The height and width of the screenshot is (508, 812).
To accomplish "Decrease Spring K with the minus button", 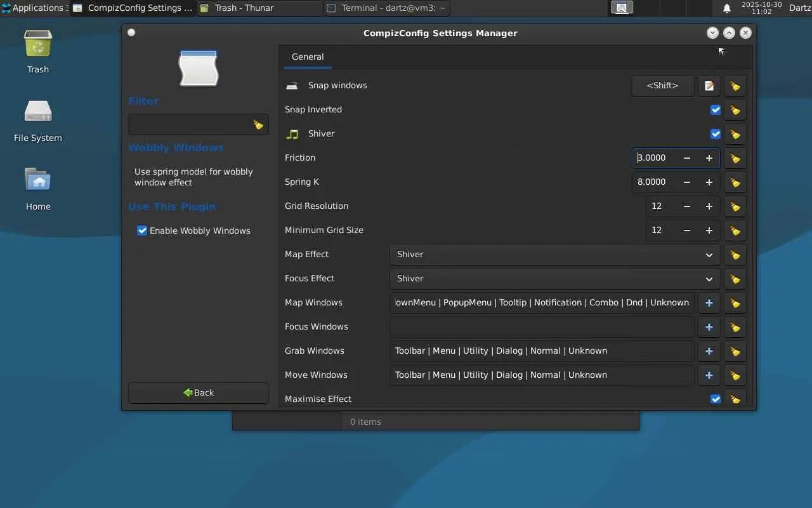I will (x=686, y=182).
